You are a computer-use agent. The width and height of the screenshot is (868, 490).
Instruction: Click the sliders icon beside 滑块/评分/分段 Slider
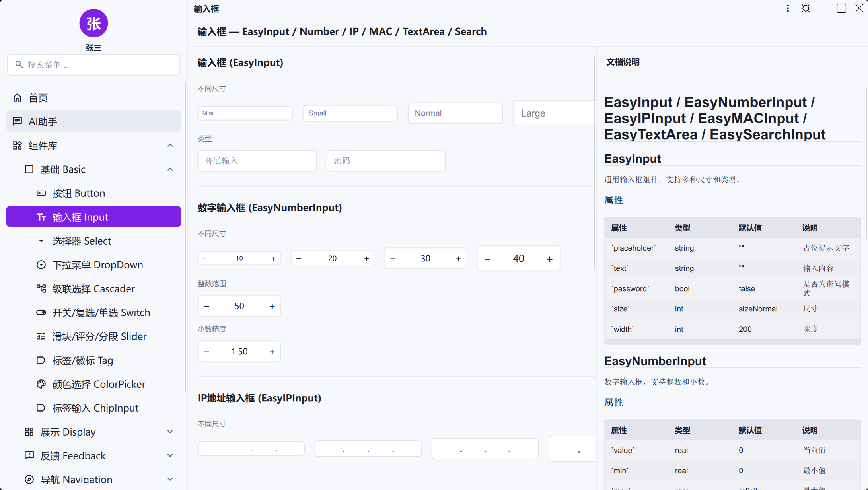41,336
